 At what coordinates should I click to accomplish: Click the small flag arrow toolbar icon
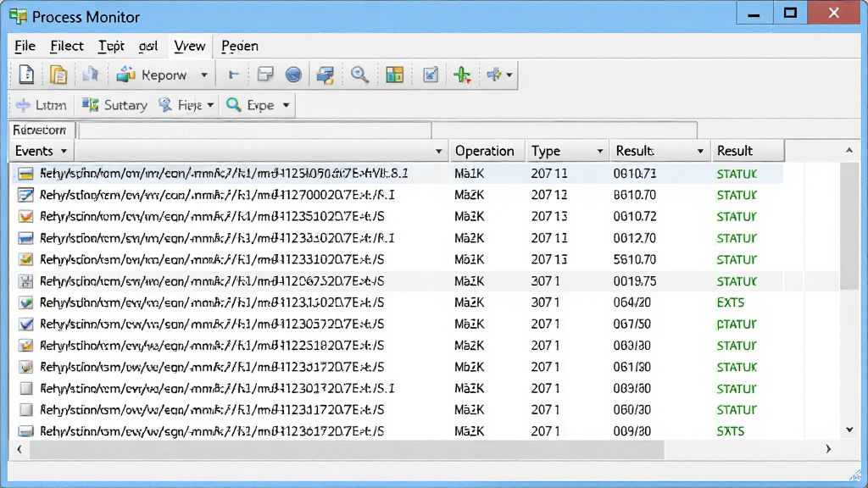234,75
